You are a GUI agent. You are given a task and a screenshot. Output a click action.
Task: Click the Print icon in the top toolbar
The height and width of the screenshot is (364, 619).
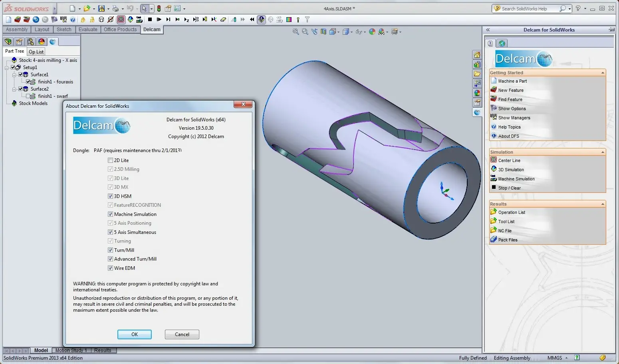(115, 8)
